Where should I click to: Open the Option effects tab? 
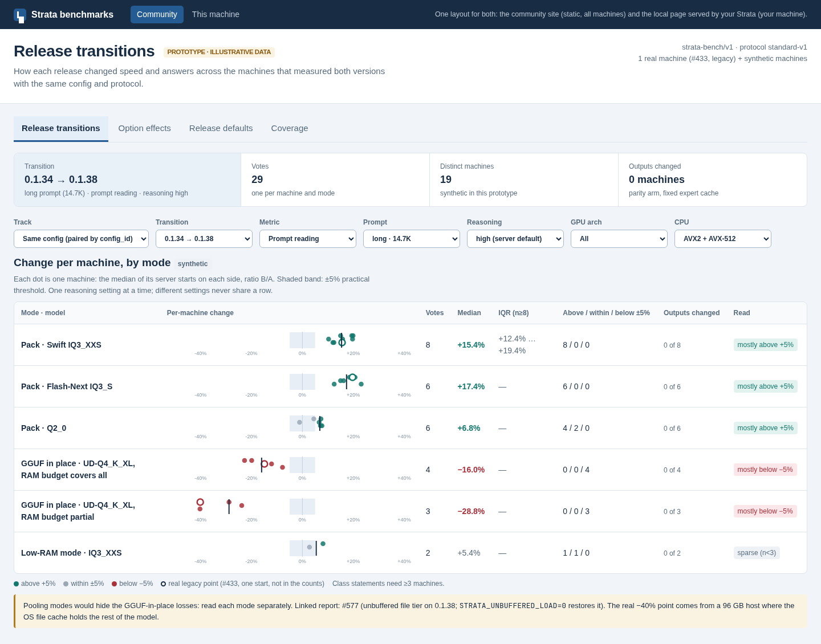(145, 128)
